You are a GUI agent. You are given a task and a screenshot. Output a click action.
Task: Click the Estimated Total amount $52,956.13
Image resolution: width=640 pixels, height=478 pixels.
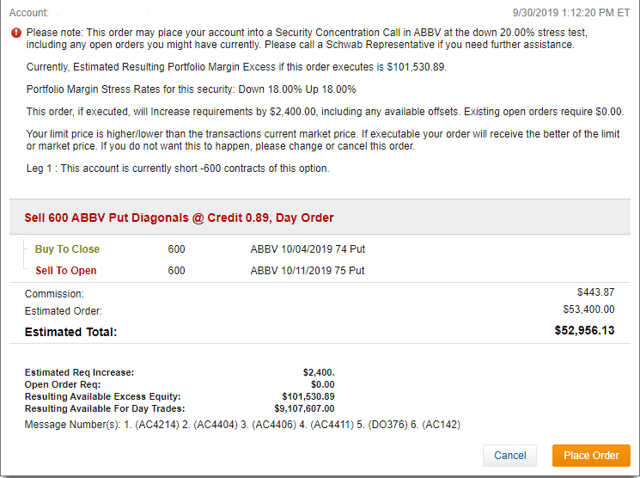[584, 330]
